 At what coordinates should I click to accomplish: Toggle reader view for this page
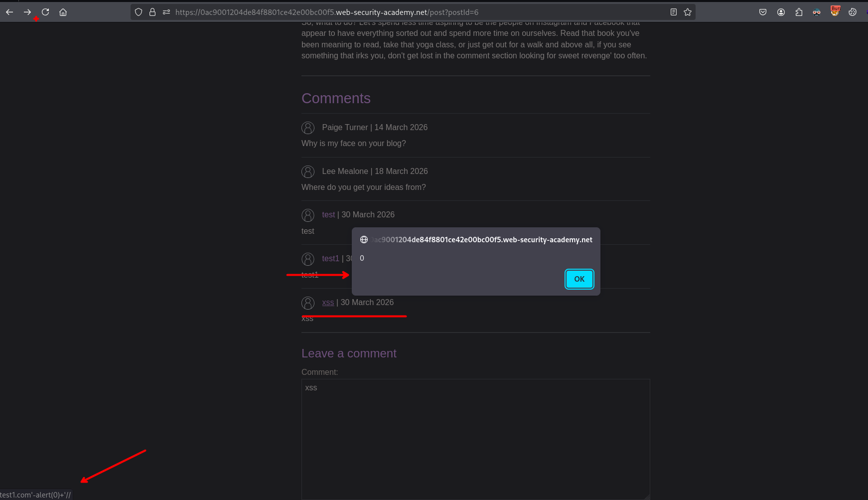click(673, 12)
